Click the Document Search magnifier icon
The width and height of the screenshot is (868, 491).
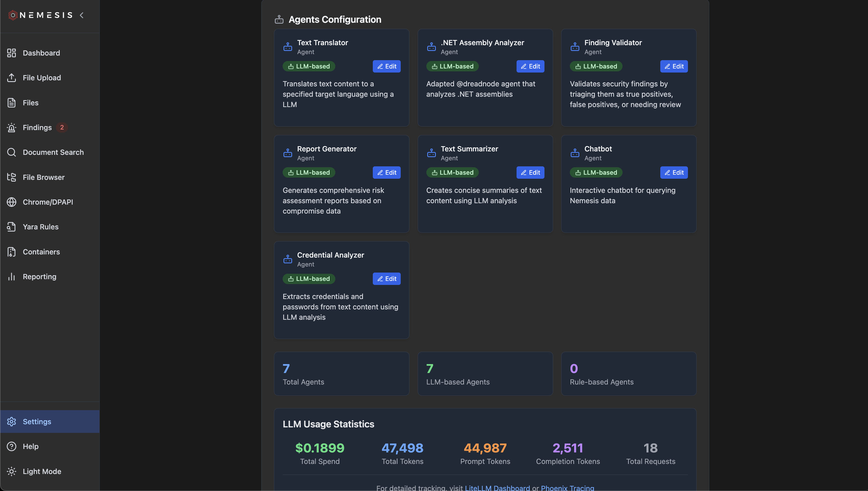12,152
